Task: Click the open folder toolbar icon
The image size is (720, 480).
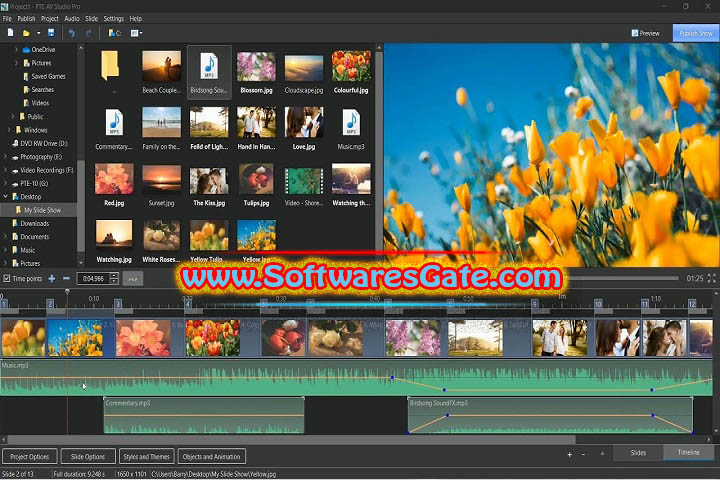Action: coord(26,33)
